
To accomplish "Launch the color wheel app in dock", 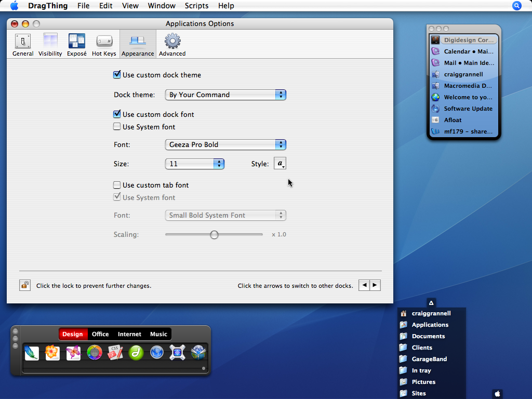I will click(95, 353).
